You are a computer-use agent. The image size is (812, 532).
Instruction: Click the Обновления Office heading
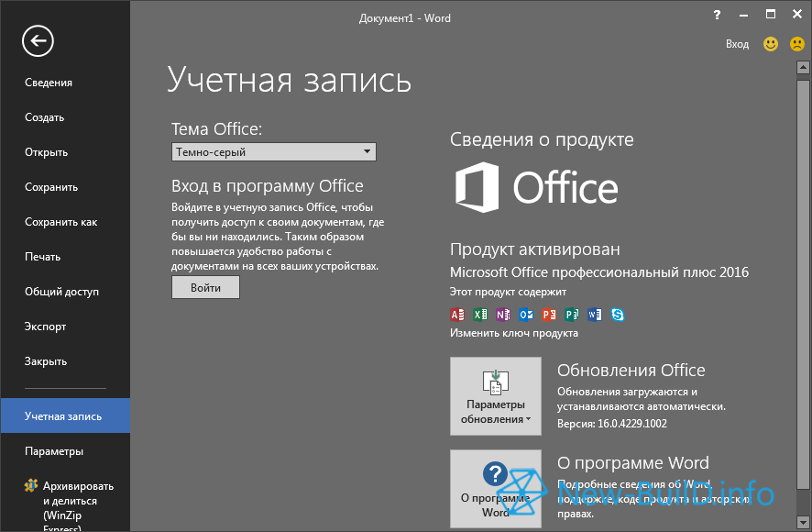pos(631,371)
